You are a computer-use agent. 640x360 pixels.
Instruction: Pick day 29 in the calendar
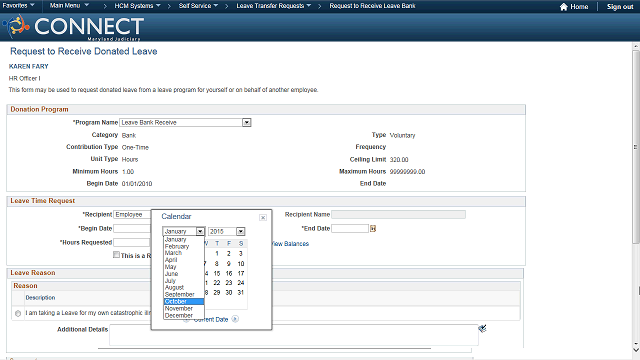[217, 293]
